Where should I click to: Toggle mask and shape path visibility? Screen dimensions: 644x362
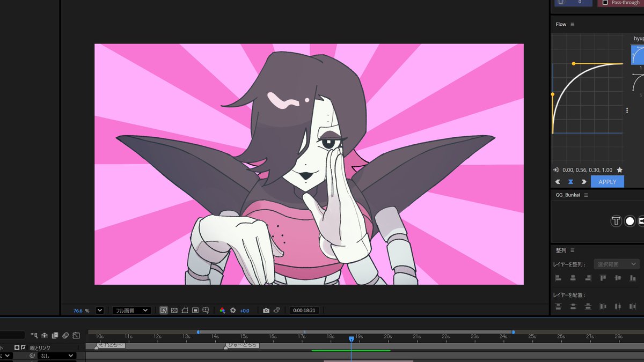pos(185,310)
